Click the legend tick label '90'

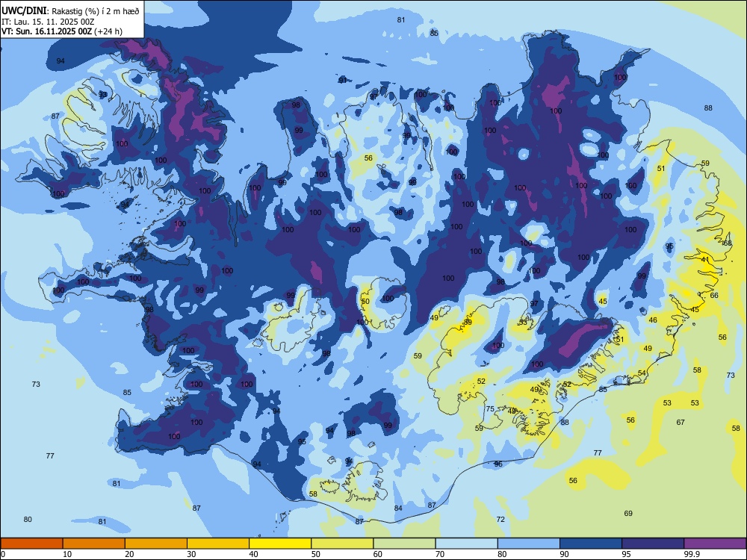click(565, 554)
